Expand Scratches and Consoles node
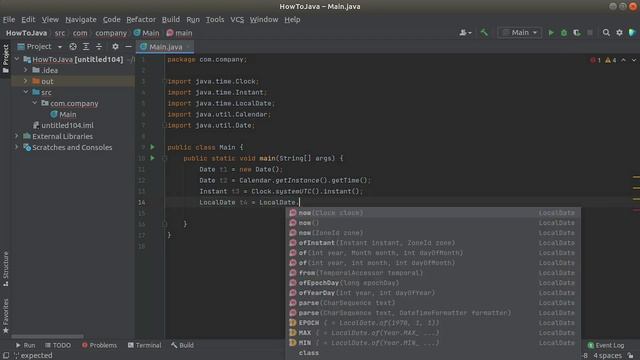 click(17, 147)
